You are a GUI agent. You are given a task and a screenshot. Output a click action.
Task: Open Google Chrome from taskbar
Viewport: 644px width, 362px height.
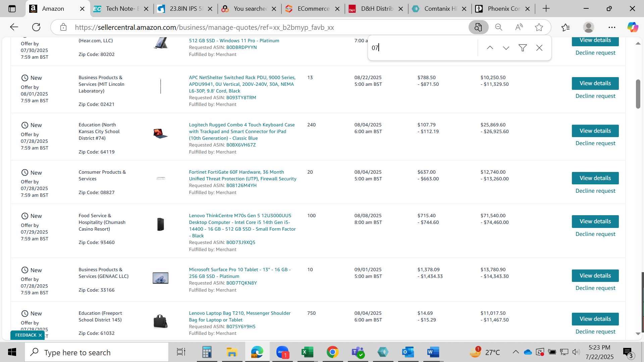[332, 352]
